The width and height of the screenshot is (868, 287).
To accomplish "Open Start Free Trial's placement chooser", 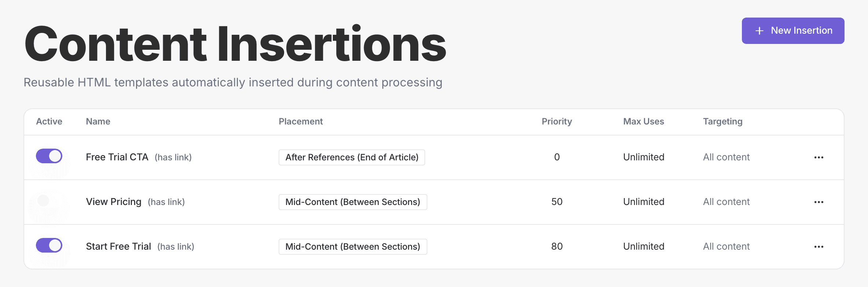I will tap(353, 246).
